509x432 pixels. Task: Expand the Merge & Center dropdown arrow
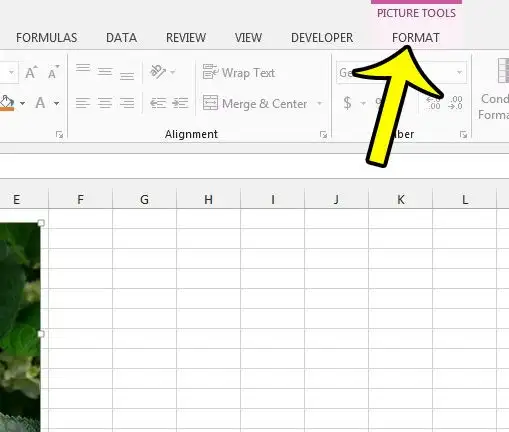point(319,104)
